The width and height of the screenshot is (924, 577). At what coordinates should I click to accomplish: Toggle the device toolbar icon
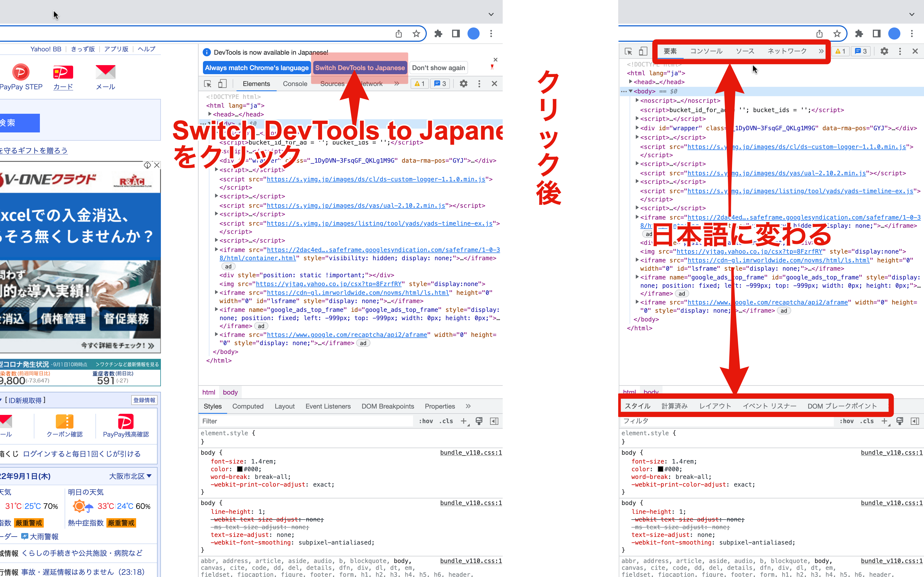[x=222, y=84]
